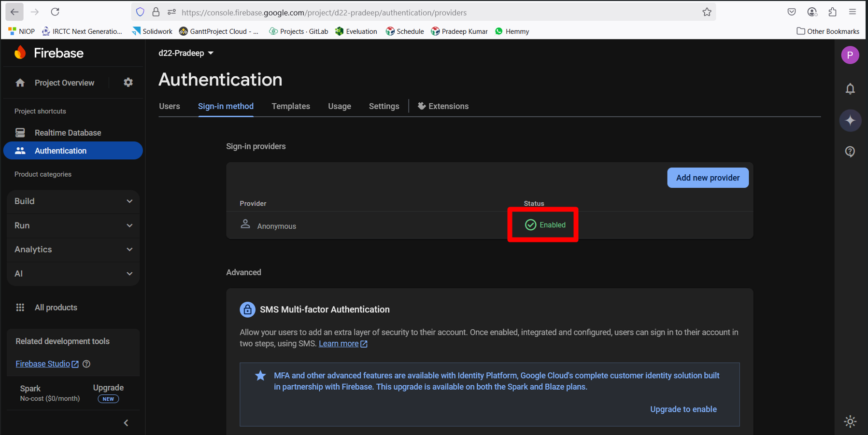
Task: Click the Learn more link
Action: click(343, 344)
